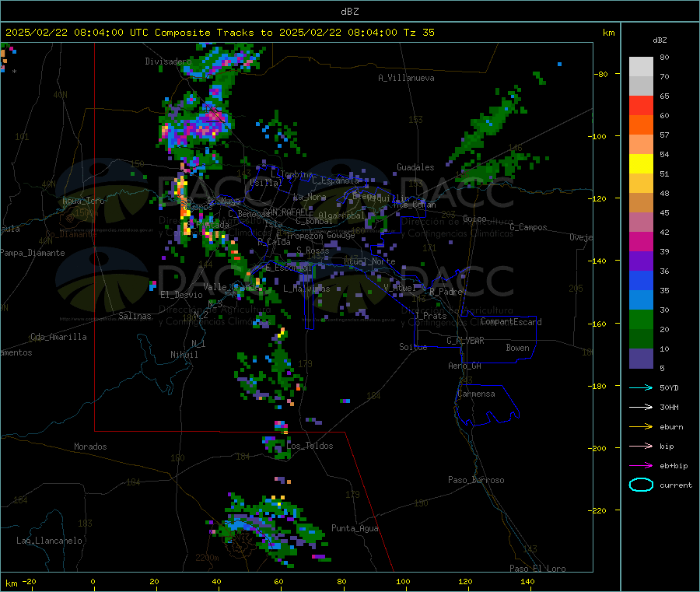Select the red 60–65 dBZ swatch
700x592 pixels.
(641, 106)
